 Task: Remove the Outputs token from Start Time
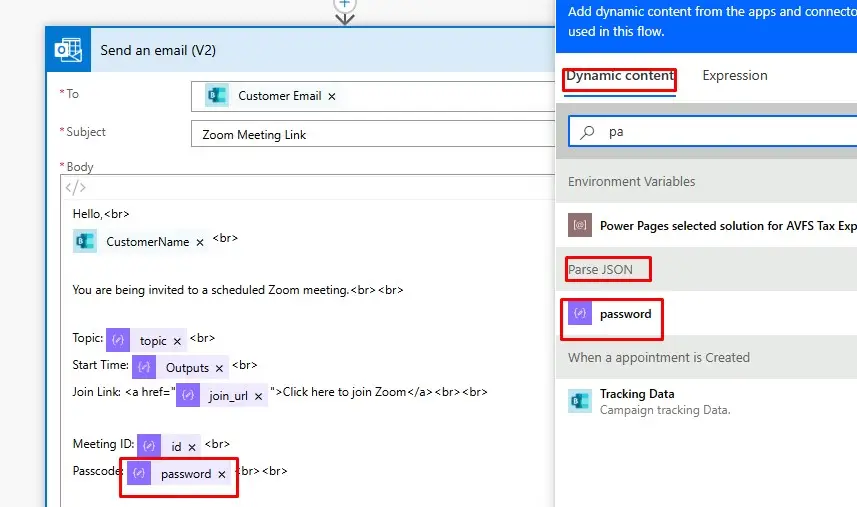[219, 369]
